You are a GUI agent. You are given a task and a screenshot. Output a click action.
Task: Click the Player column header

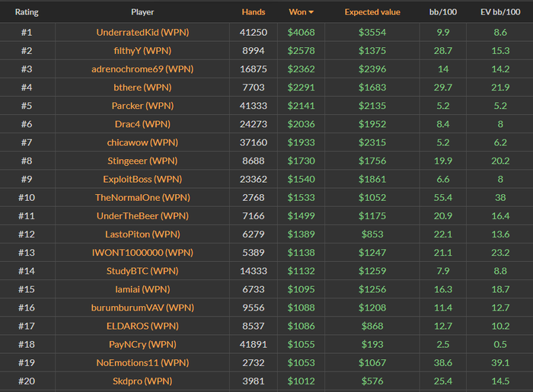[142, 12]
